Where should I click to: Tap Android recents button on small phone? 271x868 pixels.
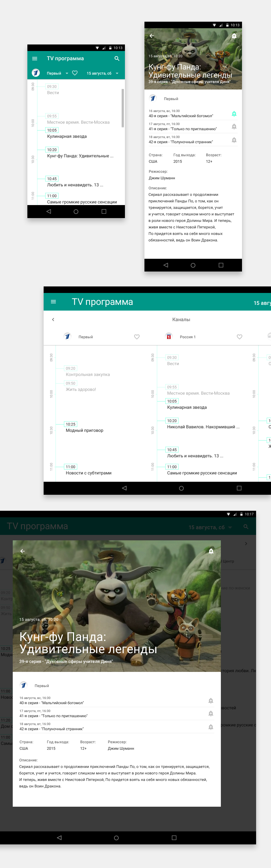click(x=104, y=212)
